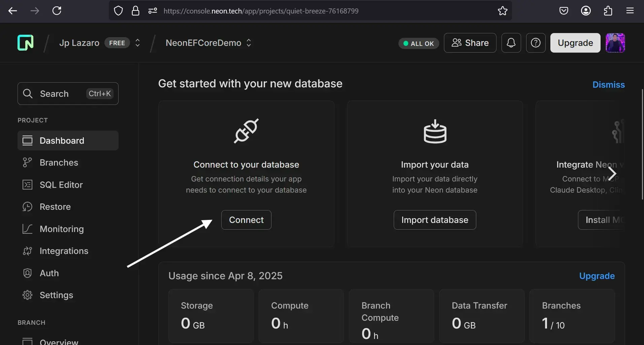Viewport: 644px width, 345px height.
Task: Open the Pocket save icon
Action: tap(564, 11)
